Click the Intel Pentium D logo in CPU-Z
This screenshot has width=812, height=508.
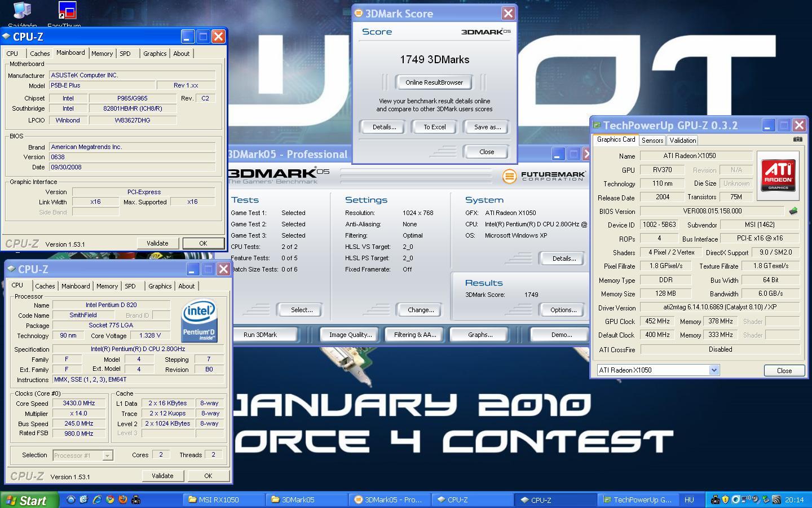click(x=199, y=321)
